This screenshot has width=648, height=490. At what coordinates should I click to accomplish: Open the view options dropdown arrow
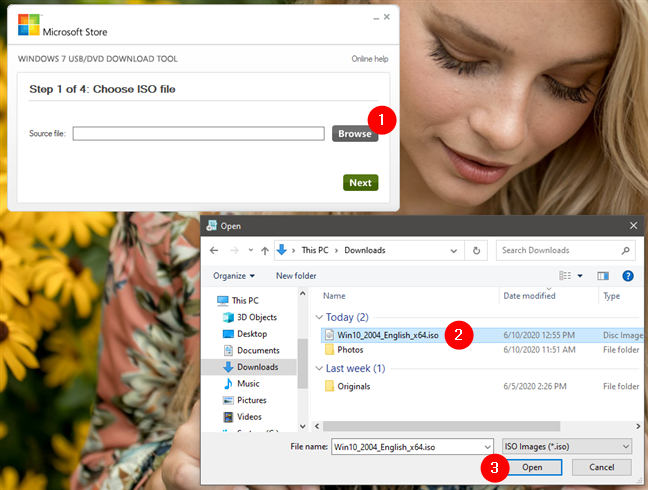click(x=580, y=276)
